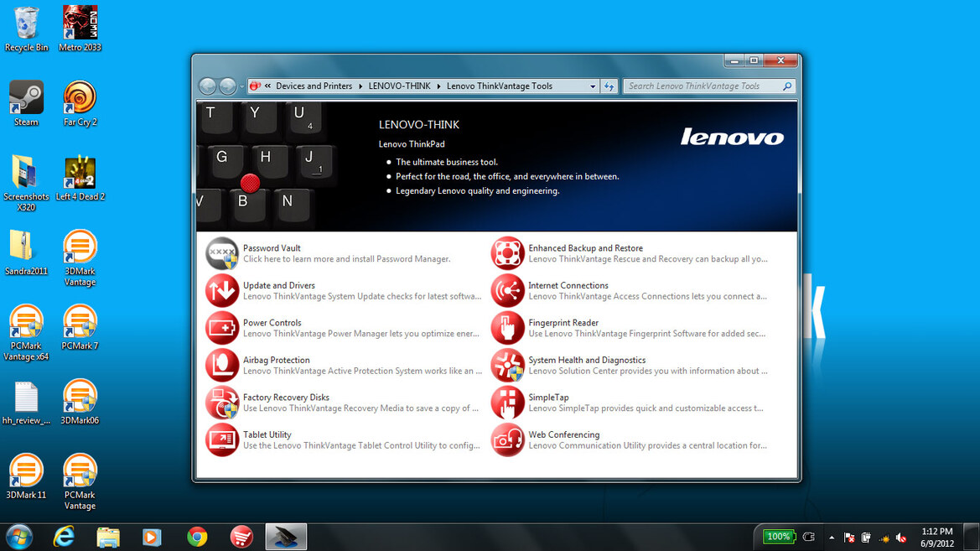Select the PCMark 7 shortcut
The width and height of the screenshot is (980, 551).
point(80,327)
